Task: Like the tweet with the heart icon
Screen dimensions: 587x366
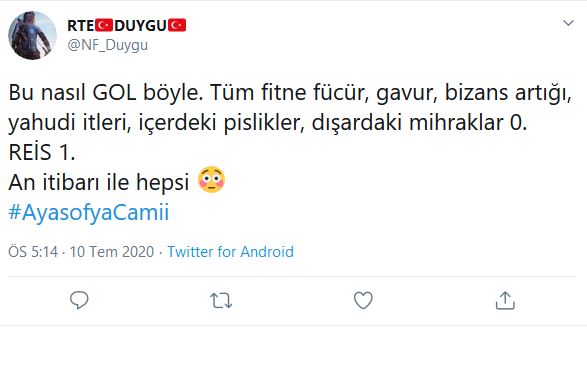Action: pyautogui.click(x=363, y=300)
